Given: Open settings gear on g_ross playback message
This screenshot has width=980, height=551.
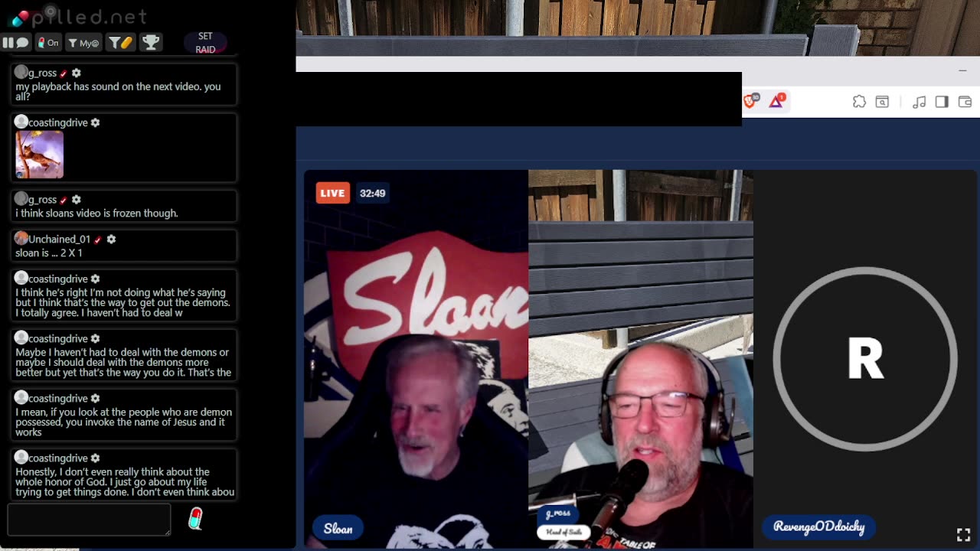Looking at the screenshot, I should 76,73.
